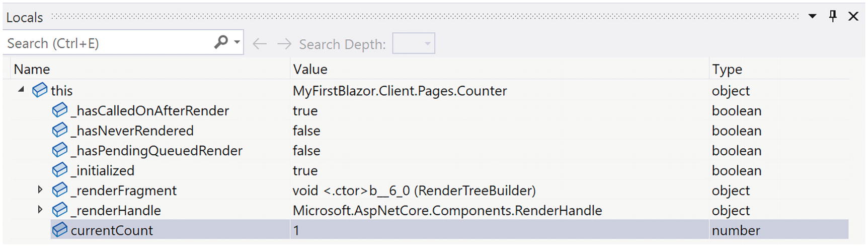The image size is (868, 247).
Task: Click inside the Search (Ctrl+E) field
Action: pyautogui.click(x=108, y=43)
